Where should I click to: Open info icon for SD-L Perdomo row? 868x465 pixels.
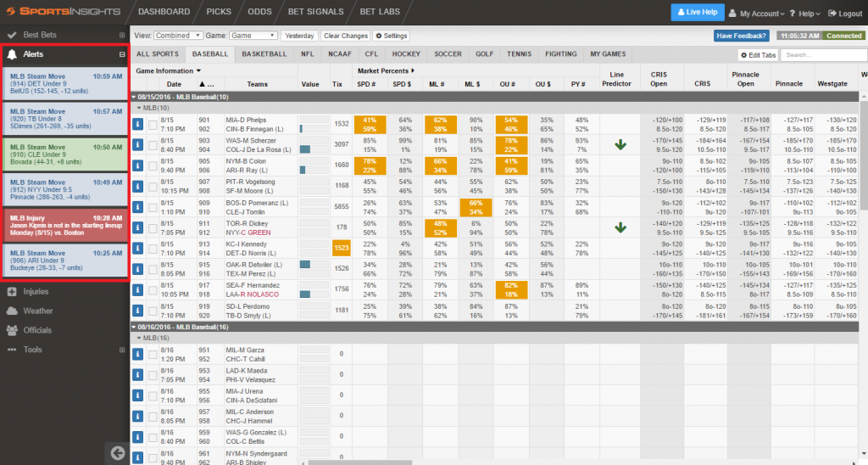(138, 311)
